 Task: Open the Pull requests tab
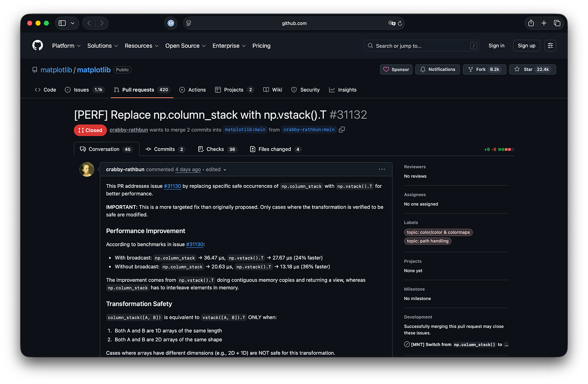[142, 90]
